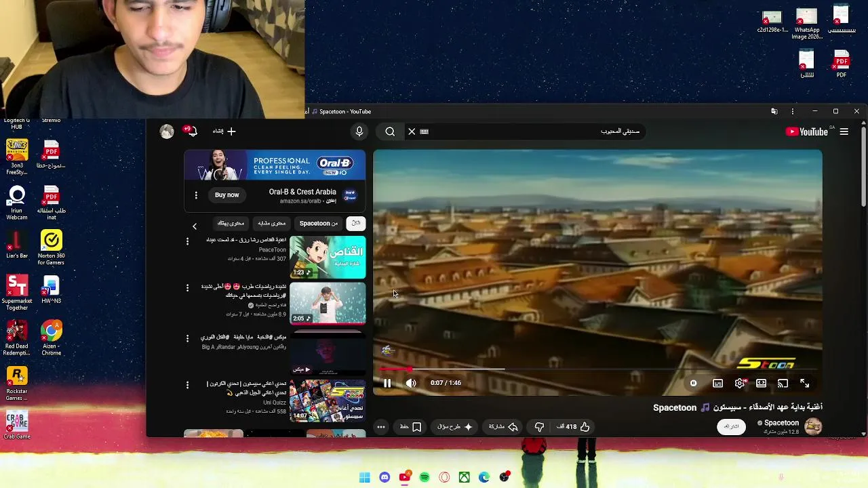This screenshot has height=488, width=868.
Task: Go to YouTube home via the logo
Action: pyautogui.click(x=807, y=131)
